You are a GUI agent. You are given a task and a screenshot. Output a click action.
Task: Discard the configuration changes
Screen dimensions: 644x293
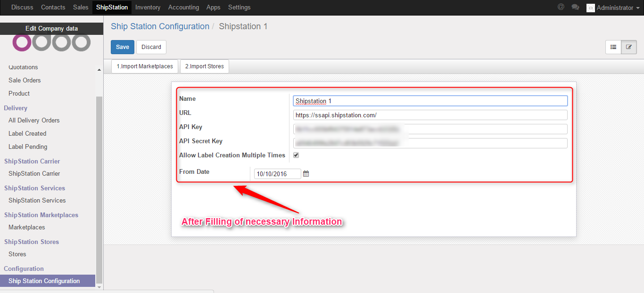pyautogui.click(x=151, y=47)
